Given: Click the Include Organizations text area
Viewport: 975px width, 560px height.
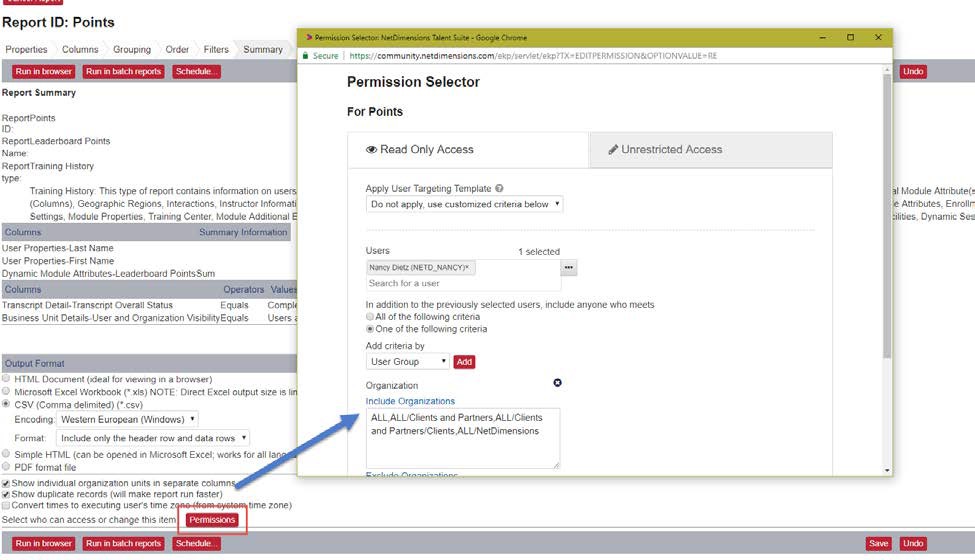Looking at the screenshot, I should [463, 438].
